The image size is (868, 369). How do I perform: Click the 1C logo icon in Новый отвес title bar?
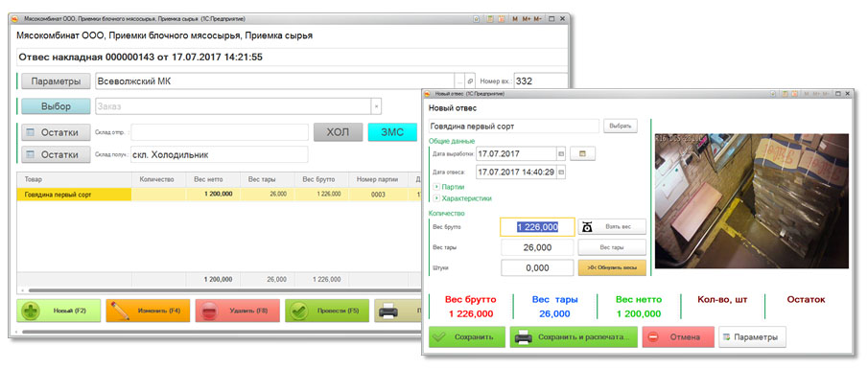[429, 95]
